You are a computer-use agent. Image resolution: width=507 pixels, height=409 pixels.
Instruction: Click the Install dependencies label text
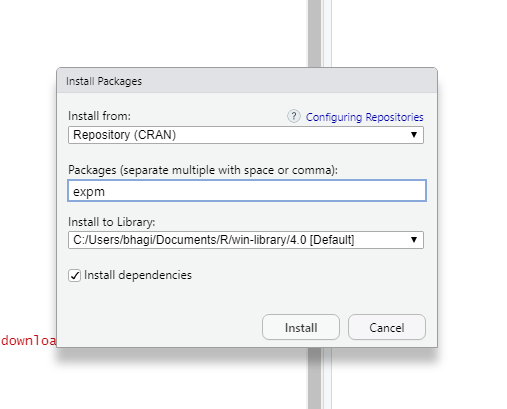click(x=138, y=275)
